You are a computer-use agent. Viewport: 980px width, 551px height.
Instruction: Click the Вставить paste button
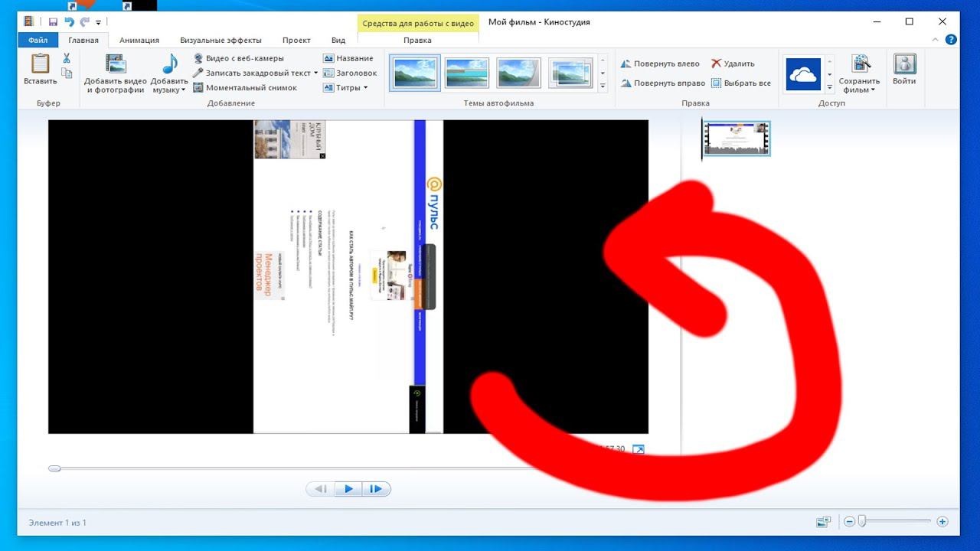40,69
